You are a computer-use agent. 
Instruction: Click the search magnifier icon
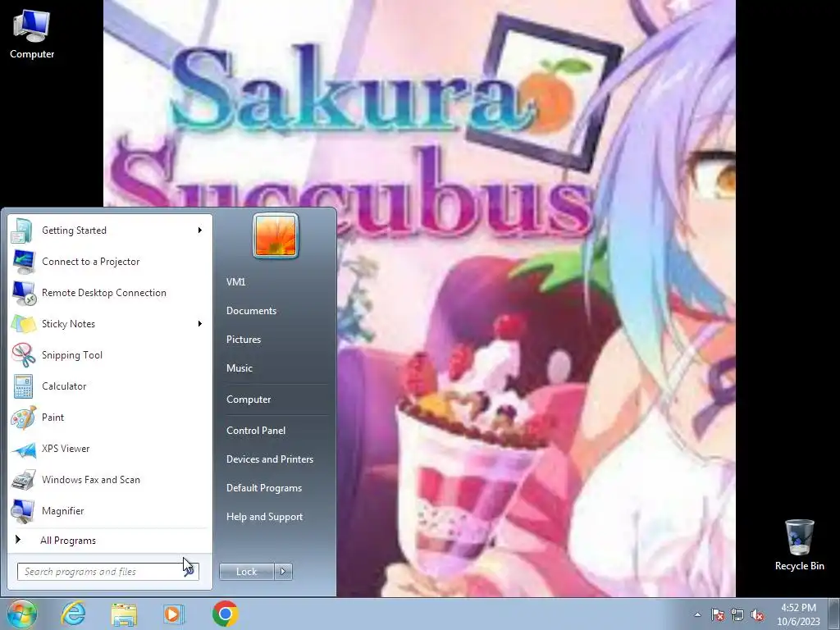tap(189, 572)
